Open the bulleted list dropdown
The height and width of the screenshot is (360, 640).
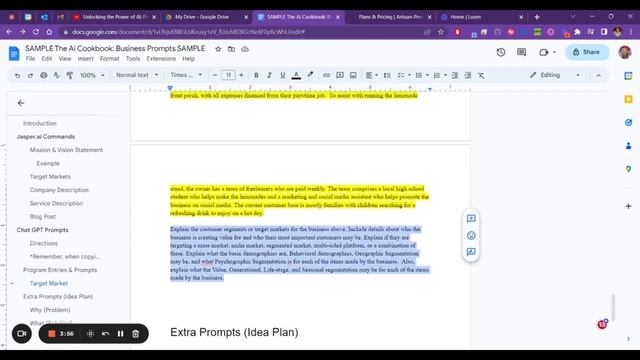422,76
